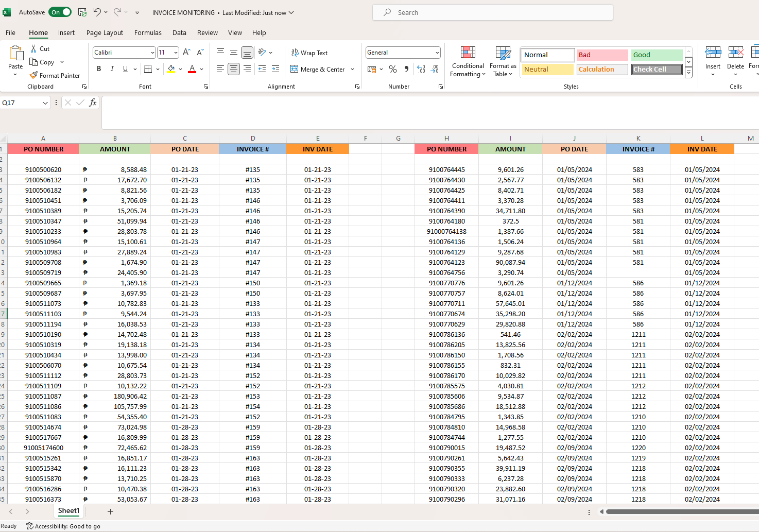Open the font size dropdown showing 11
The image size is (759, 532).
(x=176, y=53)
